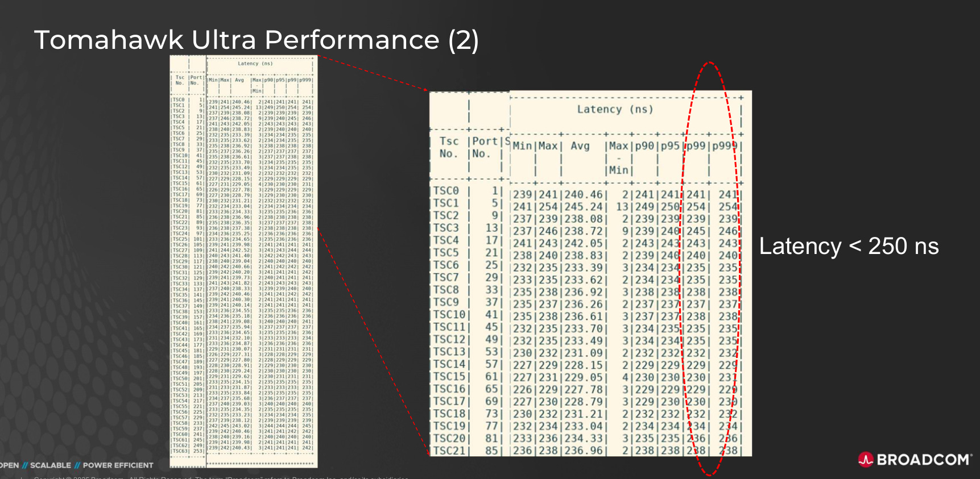The height and width of the screenshot is (479, 980).
Task: Click average value 234.33 in enlarged table
Action: tap(584, 439)
